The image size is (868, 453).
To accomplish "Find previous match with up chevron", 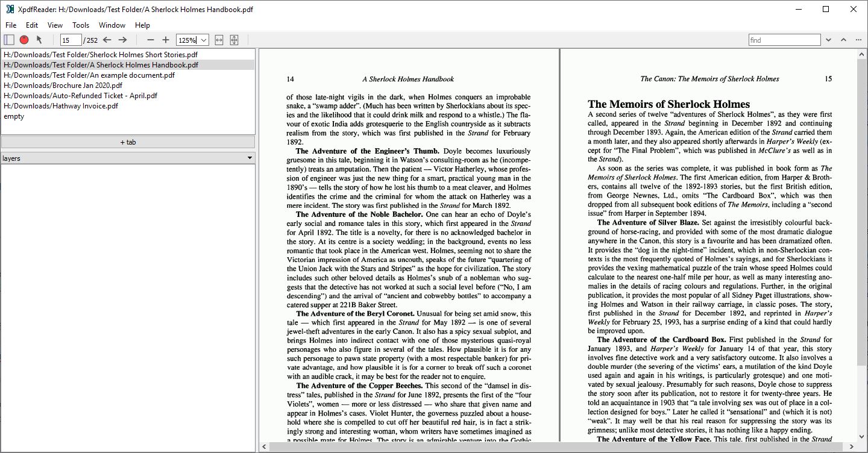I will pos(843,40).
